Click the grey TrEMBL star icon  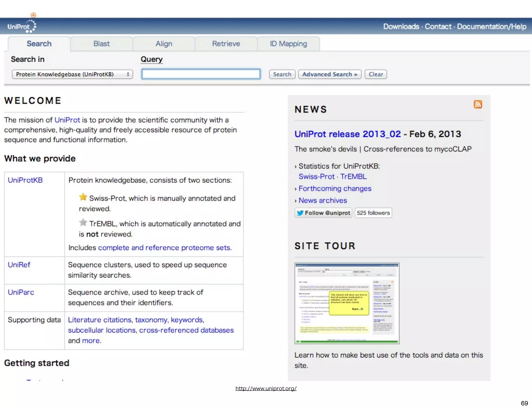point(83,222)
